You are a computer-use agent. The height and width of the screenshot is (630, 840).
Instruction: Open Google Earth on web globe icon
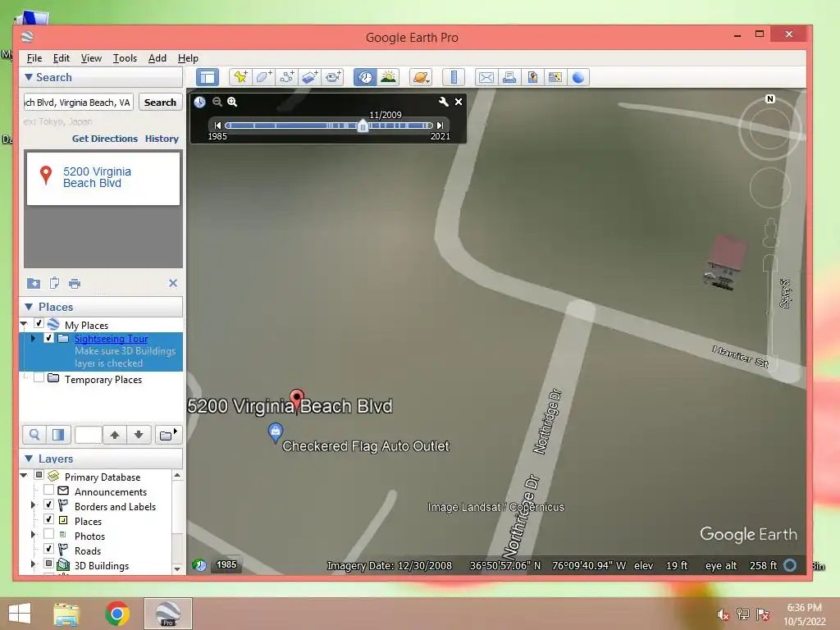pos(578,77)
